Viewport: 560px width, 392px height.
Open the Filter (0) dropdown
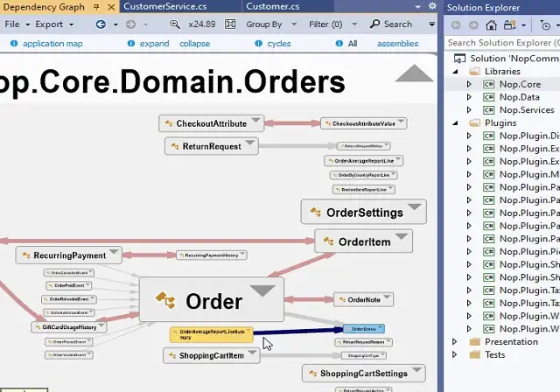point(330,24)
